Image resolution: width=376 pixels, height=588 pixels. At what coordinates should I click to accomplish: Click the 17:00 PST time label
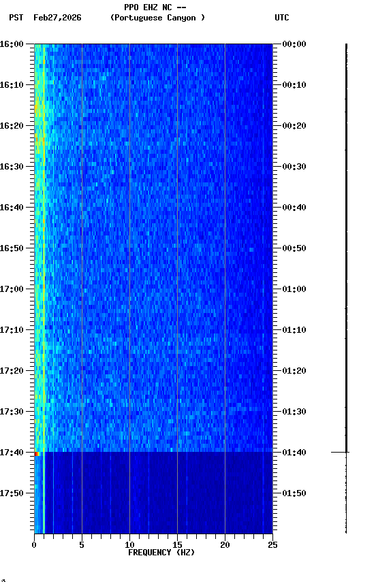12,289
